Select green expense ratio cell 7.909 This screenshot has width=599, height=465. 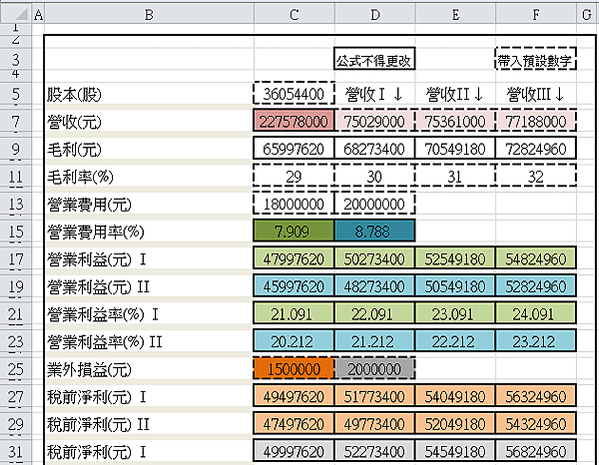point(294,231)
